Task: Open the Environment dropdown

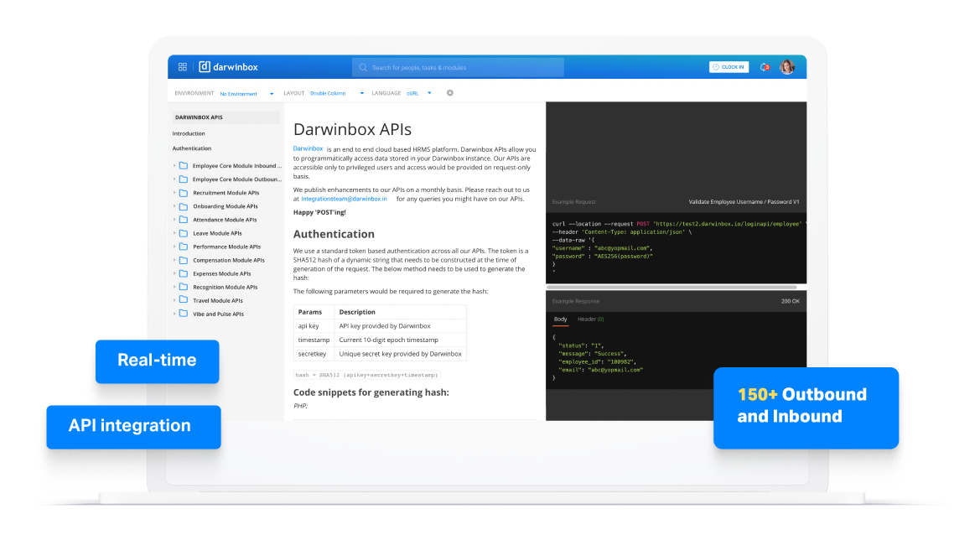Action: coord(246,94)
